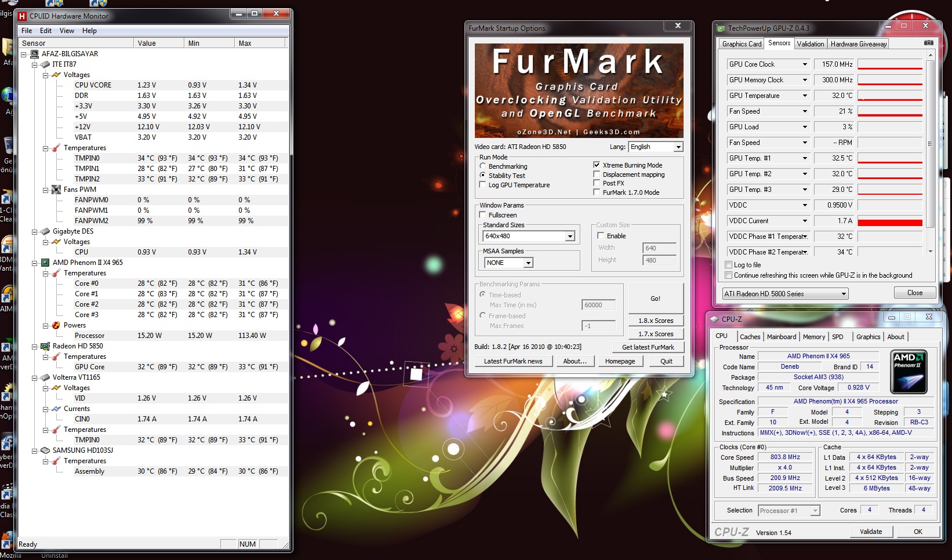Click the Validate button in CPU-Z

point(871,532)
